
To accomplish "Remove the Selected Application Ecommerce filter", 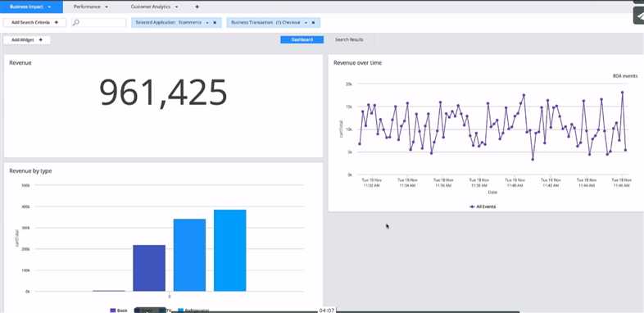I will 215,23.
